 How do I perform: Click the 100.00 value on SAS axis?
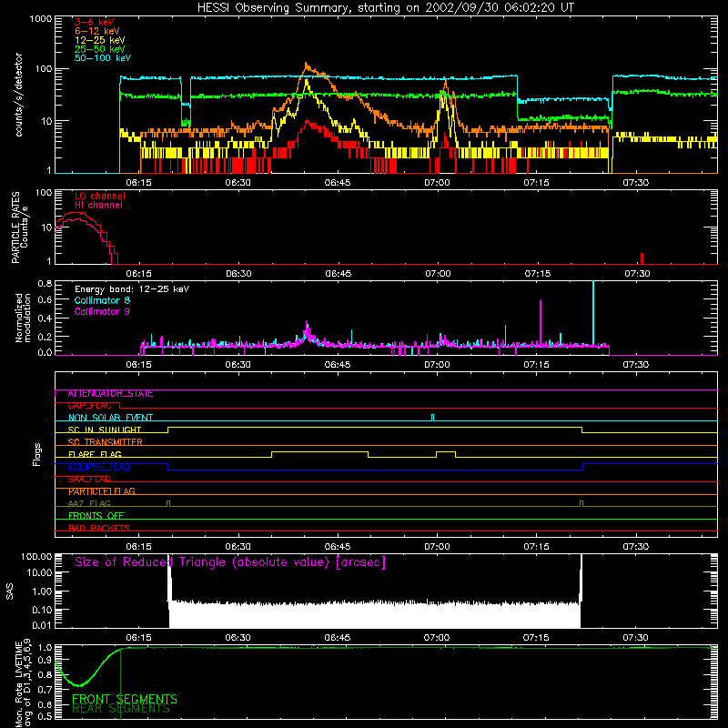point(36,556)
